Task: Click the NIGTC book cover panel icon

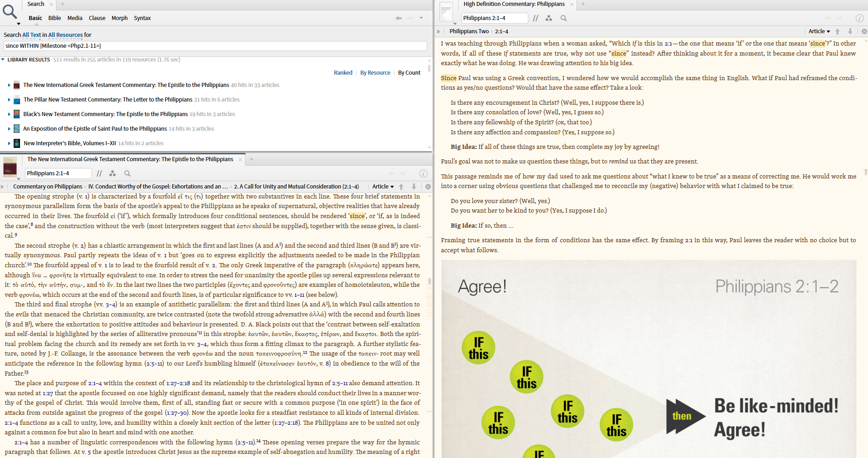Action: (x=10, y=167)
